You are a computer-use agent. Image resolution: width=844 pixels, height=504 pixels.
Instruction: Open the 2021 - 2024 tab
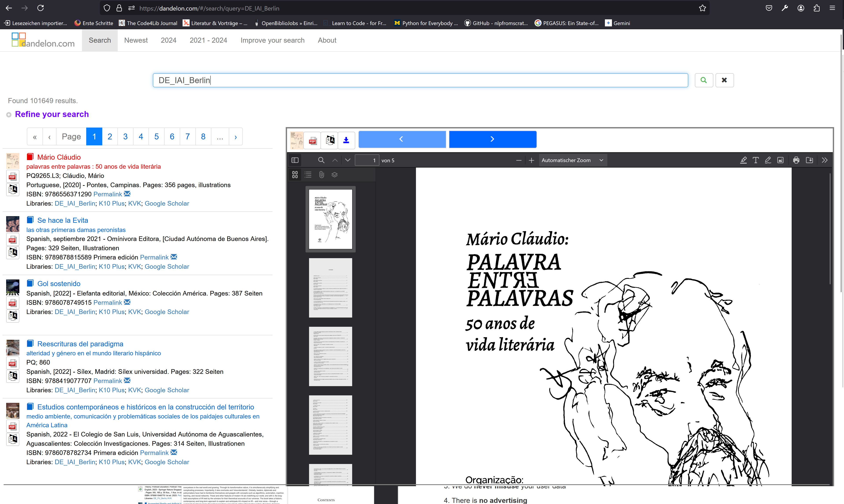(208, 40)
